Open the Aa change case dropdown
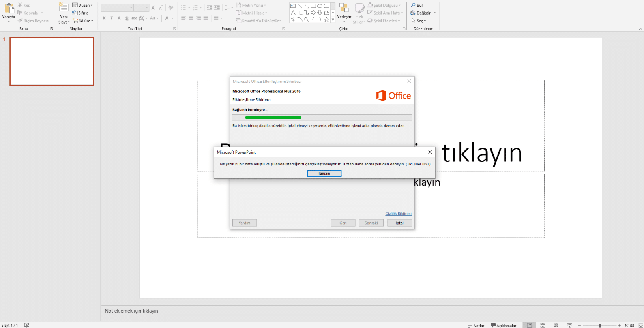 (x=154, y=18)
